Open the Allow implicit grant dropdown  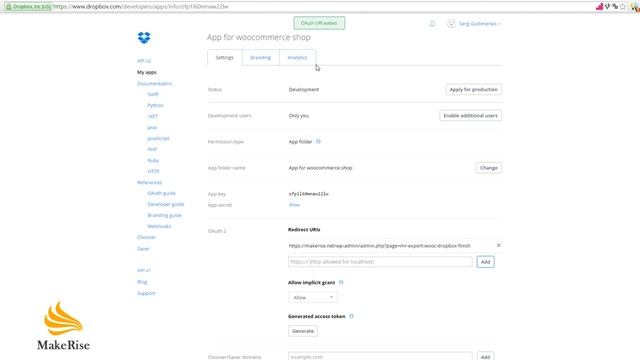313,298
